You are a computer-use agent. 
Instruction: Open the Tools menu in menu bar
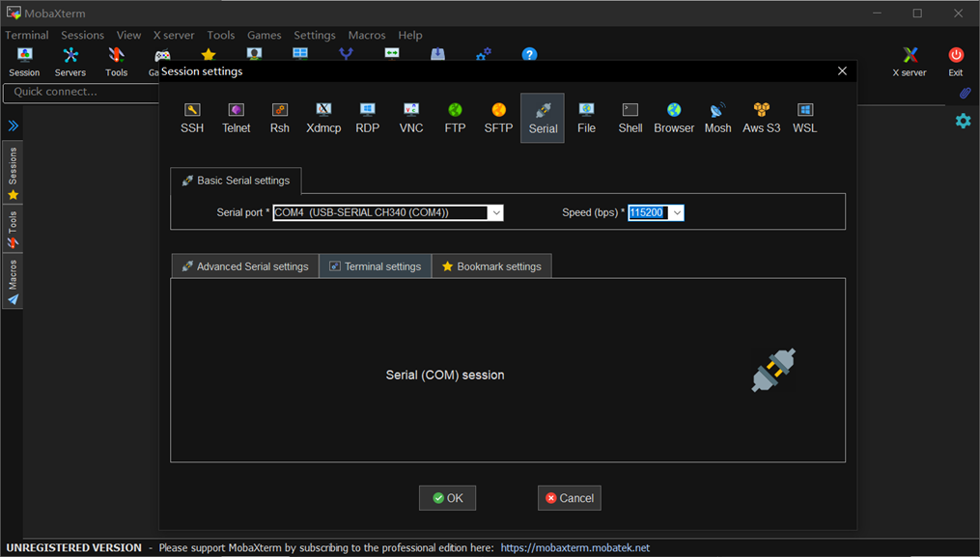pyautogui.click(x=221, y=35)
